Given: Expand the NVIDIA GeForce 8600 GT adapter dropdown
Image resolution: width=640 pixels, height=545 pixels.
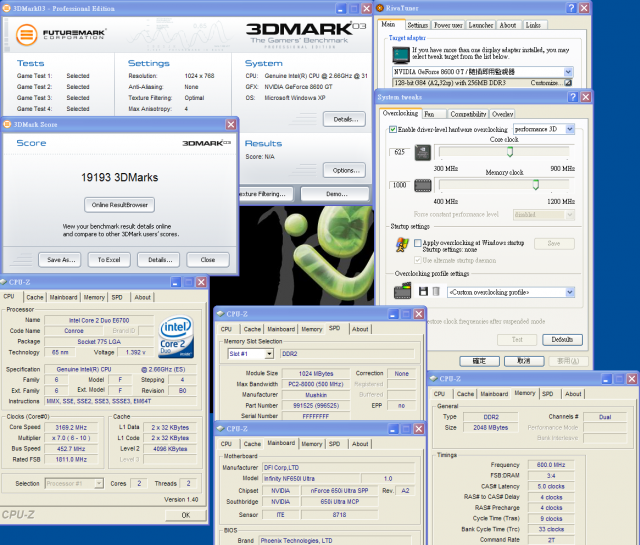Looking at the screenshot, I should [x=568, y=72].
